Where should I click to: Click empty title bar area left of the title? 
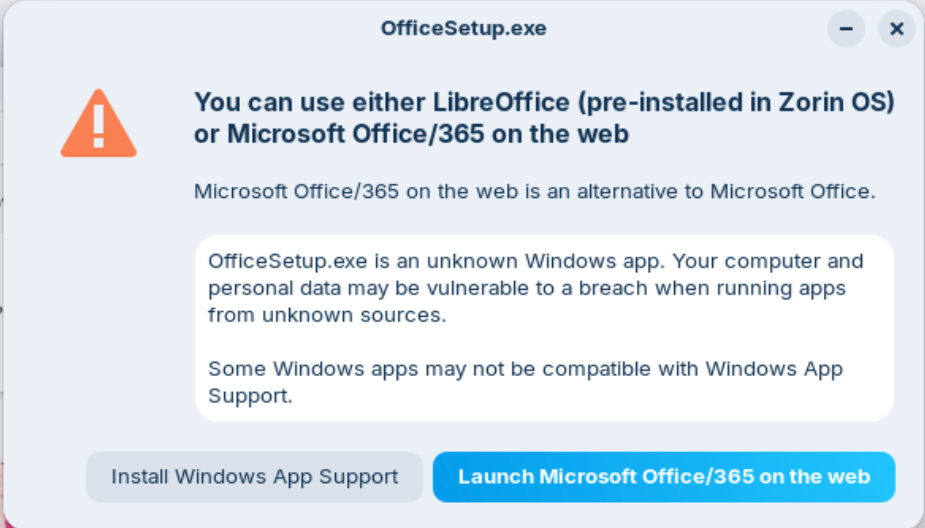coord(200,28)
